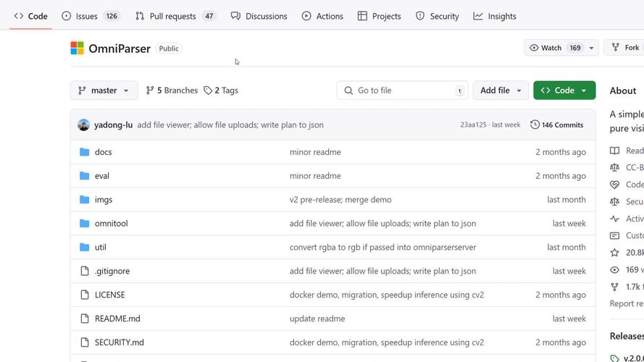Screen dimensions: 644x362
Task: Open the green Code dropdown button
Action: click(564, 90)
